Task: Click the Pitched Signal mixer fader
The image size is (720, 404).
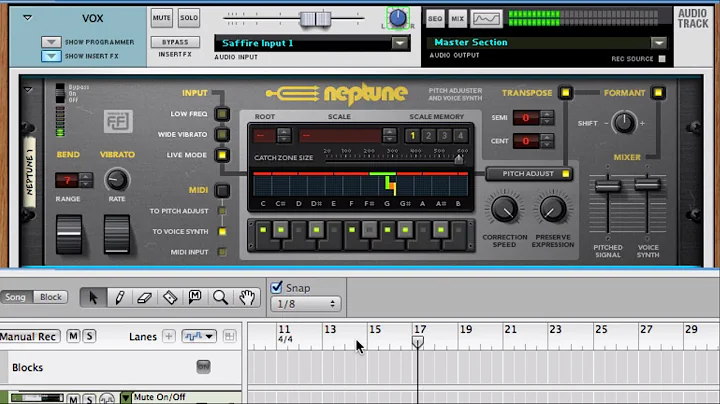Action: click(x=608, y=185)
